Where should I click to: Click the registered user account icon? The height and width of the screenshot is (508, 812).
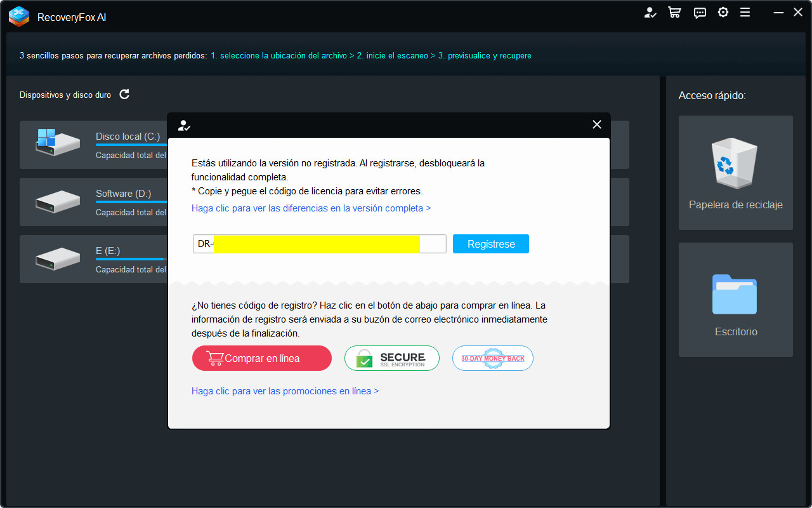click(650, 12)
